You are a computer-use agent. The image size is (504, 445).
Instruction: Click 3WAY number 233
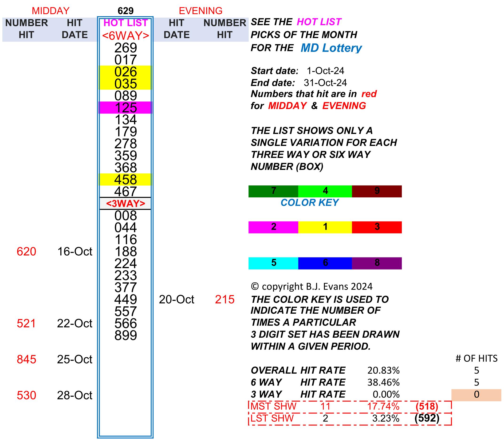point(126,275)
